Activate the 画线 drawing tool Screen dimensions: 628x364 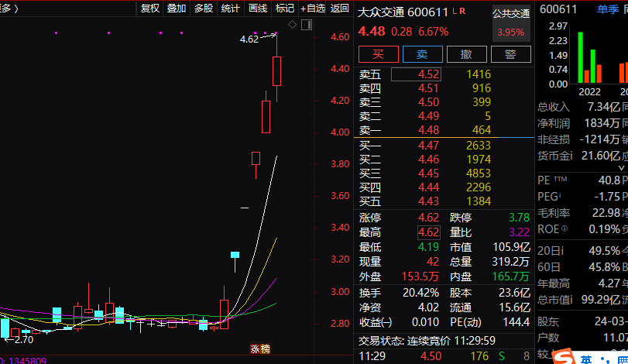pyautogui.click(x=258, y=9)
